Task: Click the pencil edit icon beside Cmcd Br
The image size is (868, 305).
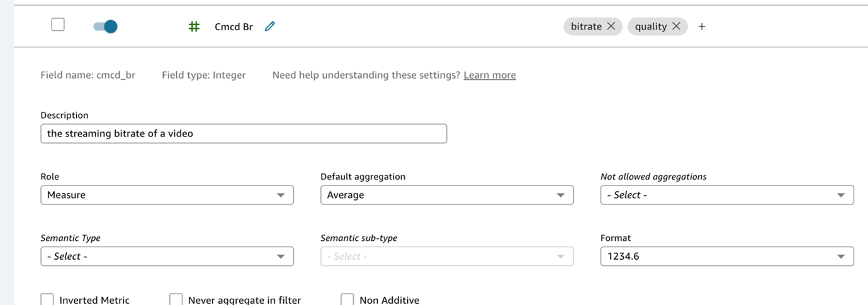Action: [270, 26]
